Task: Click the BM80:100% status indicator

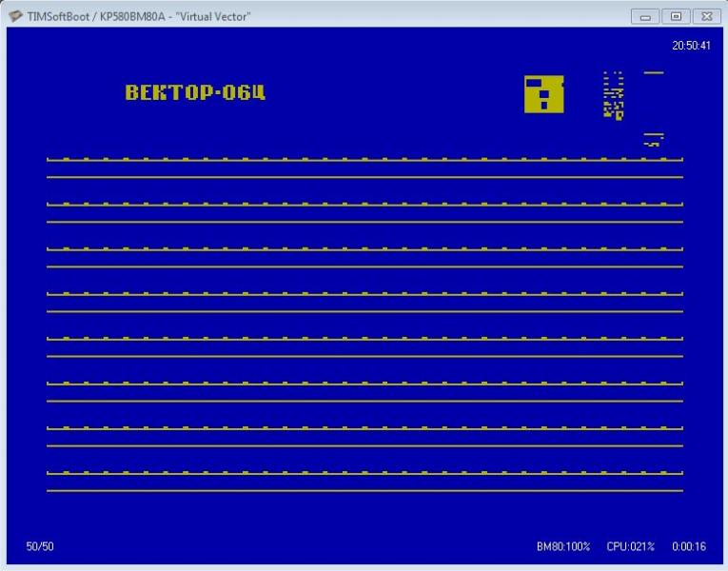Action: point(563,546)
